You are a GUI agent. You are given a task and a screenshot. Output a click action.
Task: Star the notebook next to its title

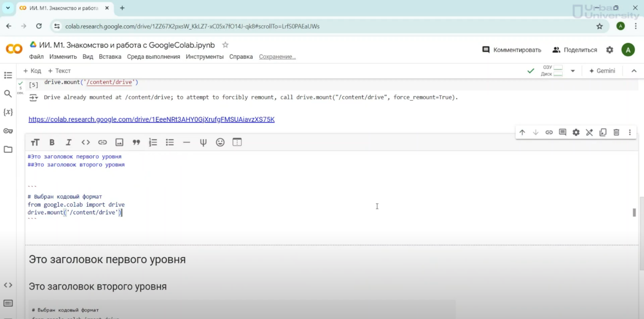[x=225, y=45]
